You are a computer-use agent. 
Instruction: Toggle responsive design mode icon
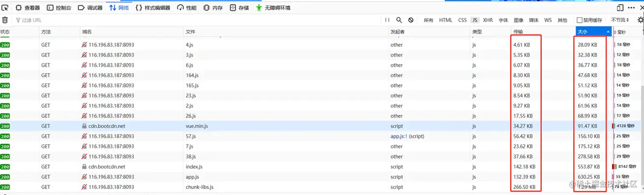point(620,8)
